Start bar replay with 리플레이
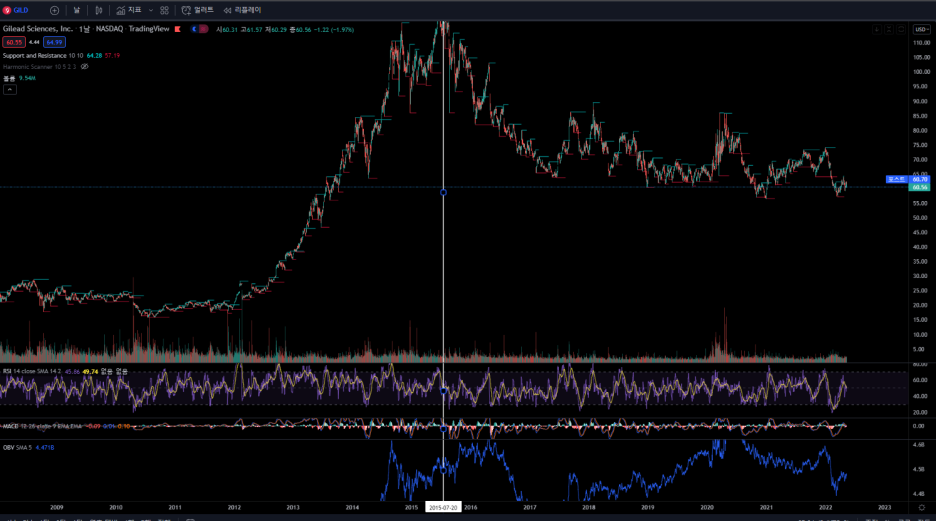Image resolution: width=936 pixels, height=521 pixels. pos(242,10)
